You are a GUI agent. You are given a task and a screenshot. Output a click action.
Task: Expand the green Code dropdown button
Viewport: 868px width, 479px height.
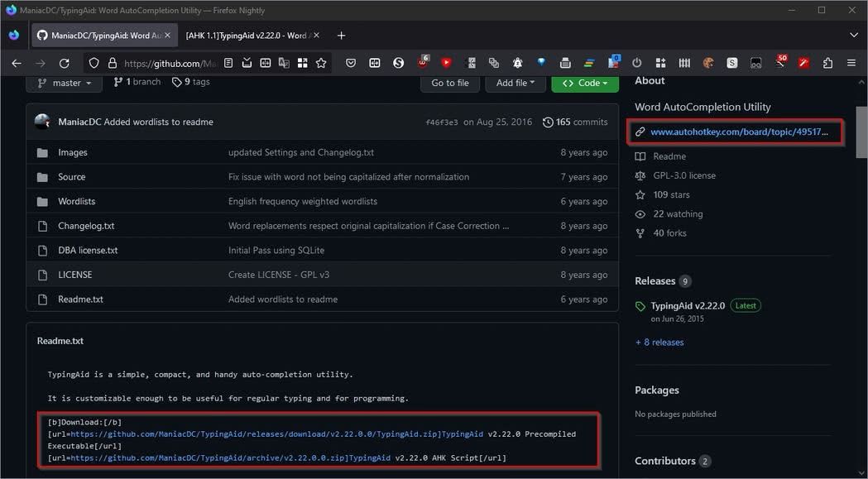tap(584, 83)
